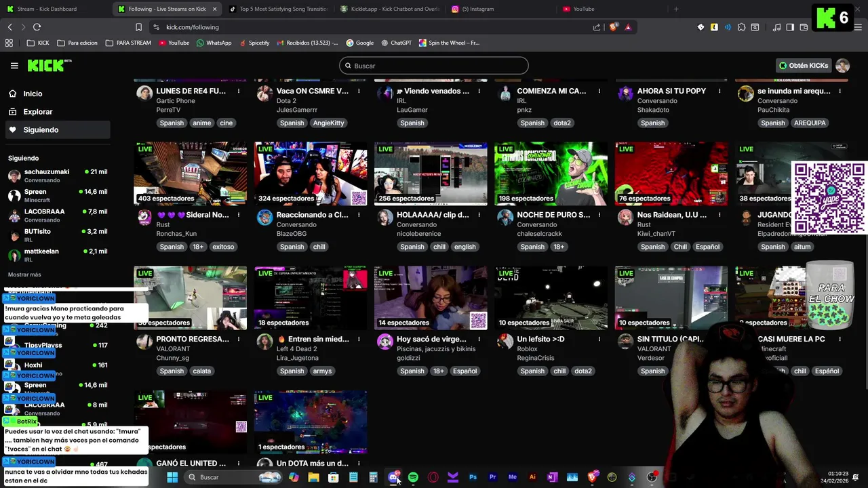
Task: Open the Kick hamburger menu
Action: pyautogui.click(x=14, y=66)
